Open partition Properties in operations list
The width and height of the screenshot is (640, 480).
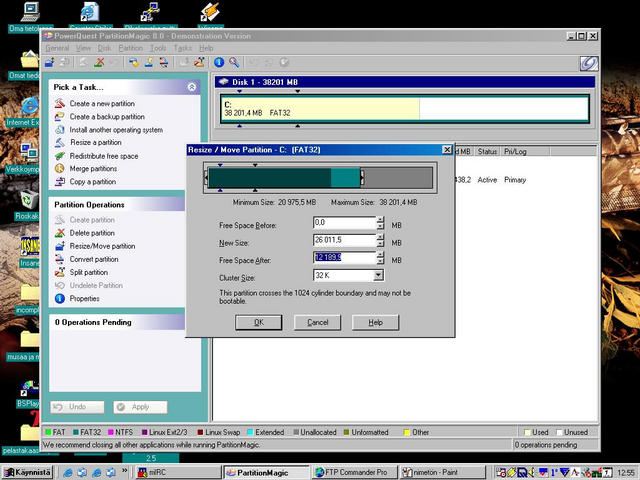84,299
